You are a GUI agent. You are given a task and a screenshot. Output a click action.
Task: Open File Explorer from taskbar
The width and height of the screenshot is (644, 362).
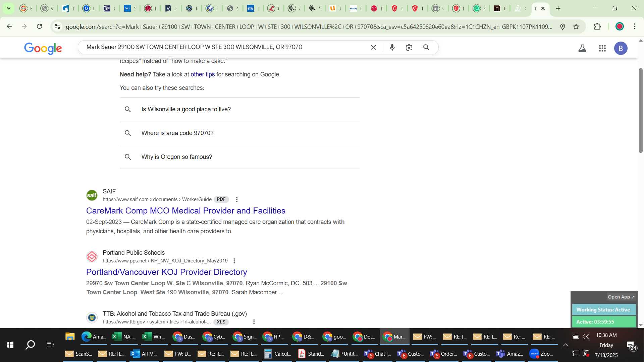(70, 337)
